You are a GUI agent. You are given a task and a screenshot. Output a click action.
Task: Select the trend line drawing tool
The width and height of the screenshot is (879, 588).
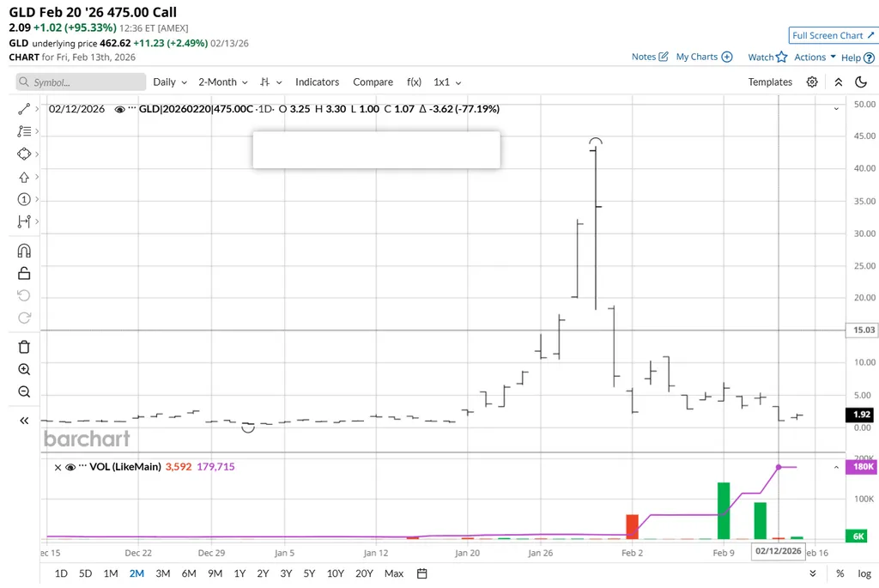[24, 109]
